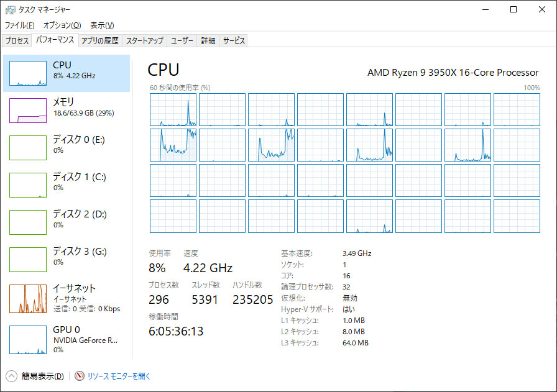Switch to the スタートアップ tab
The width and height of the screenshot is (557, 392).
145,40
